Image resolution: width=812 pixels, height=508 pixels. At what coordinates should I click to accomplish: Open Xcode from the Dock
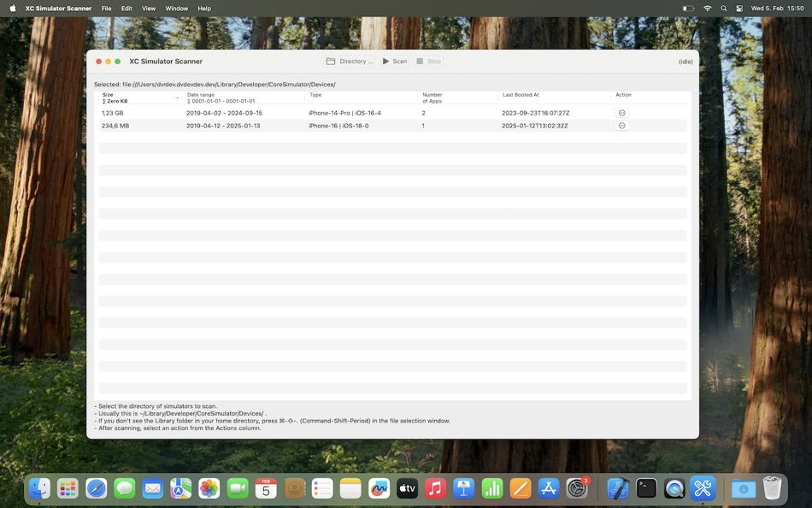coord(617,488)
